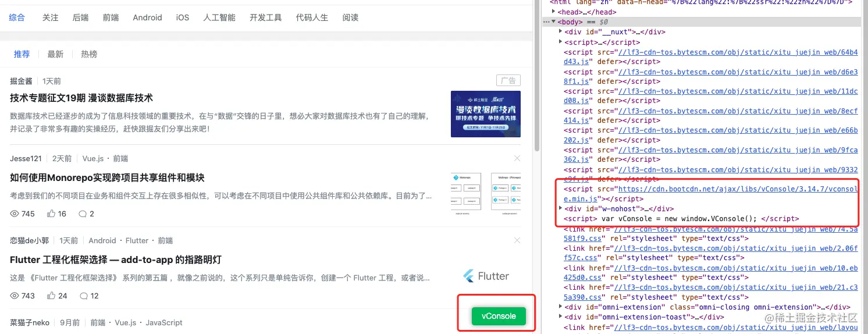
Task: Expand the div id w-nohost node
Action: (561, 208)
